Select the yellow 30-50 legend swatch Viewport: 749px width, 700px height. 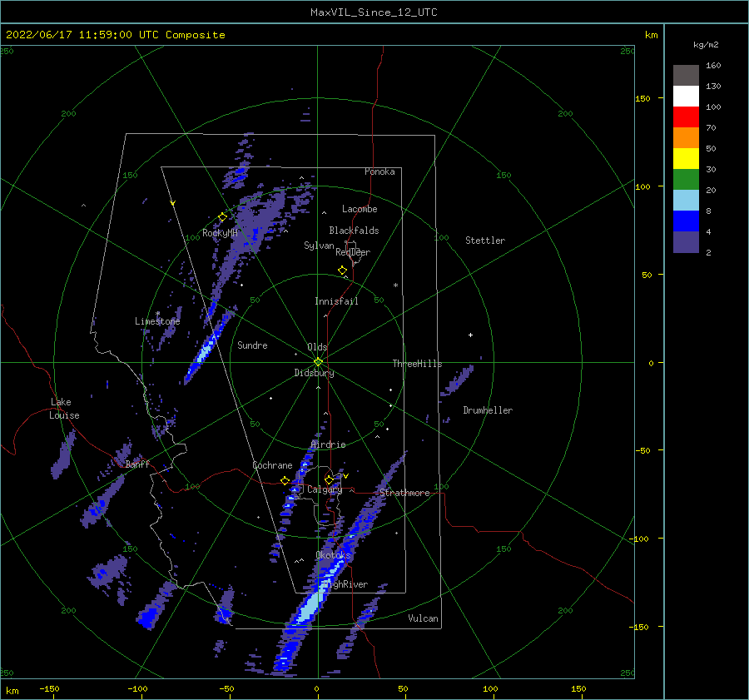pos(686,159)
